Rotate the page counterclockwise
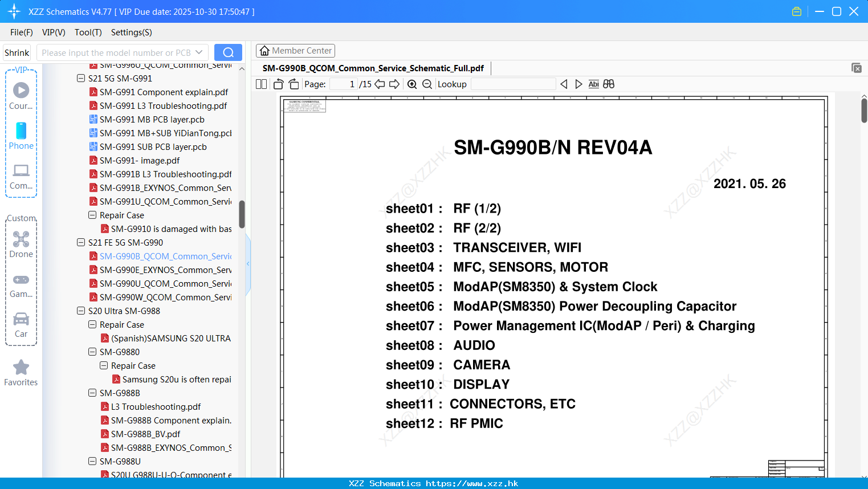Viewport: 868px width, 489px height. (x=278, y=84)
